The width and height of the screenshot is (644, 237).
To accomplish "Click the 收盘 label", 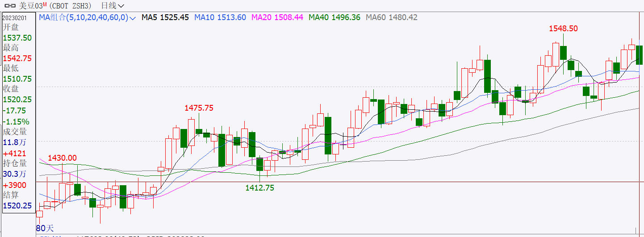I will click(11, 89).
